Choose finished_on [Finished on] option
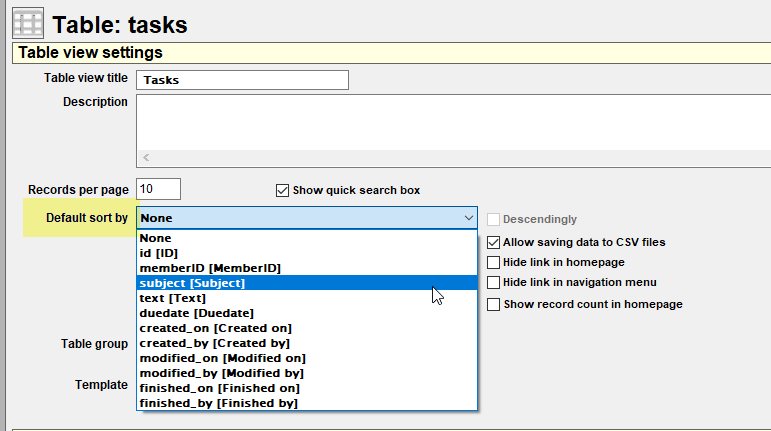 point(307,388)
